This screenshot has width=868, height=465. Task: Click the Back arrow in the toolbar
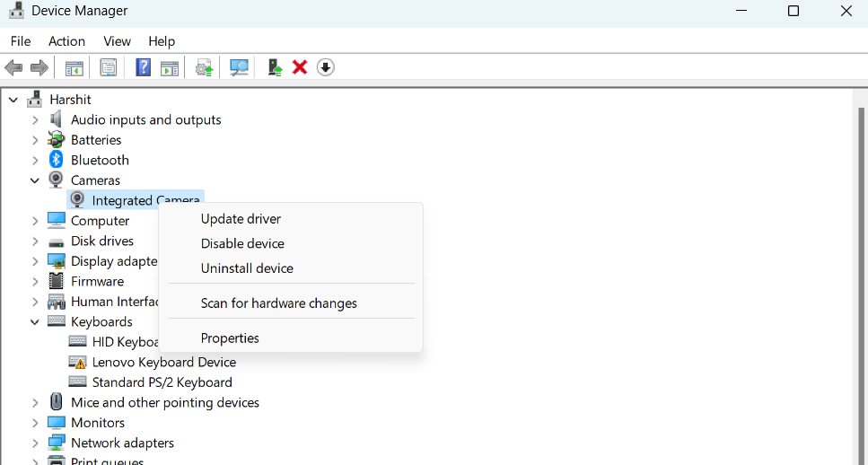13,68
